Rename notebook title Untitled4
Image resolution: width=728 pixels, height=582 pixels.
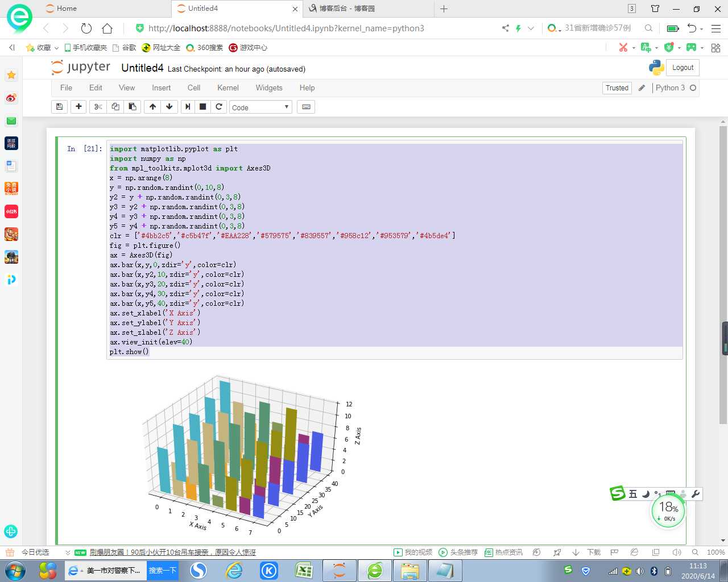[142, 68]
